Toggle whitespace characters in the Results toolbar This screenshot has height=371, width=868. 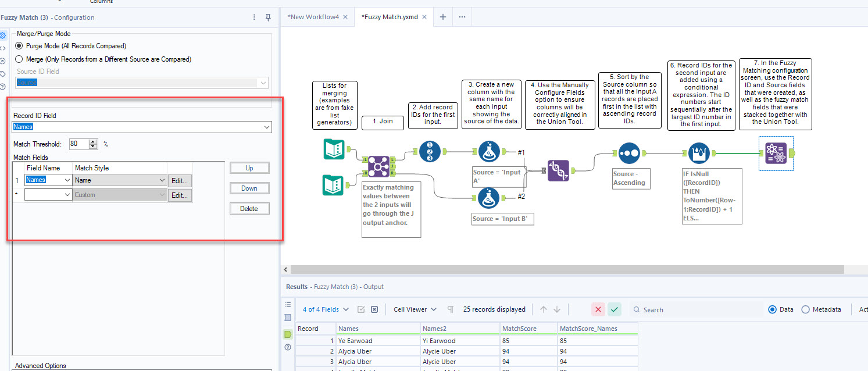click(450, 309)
